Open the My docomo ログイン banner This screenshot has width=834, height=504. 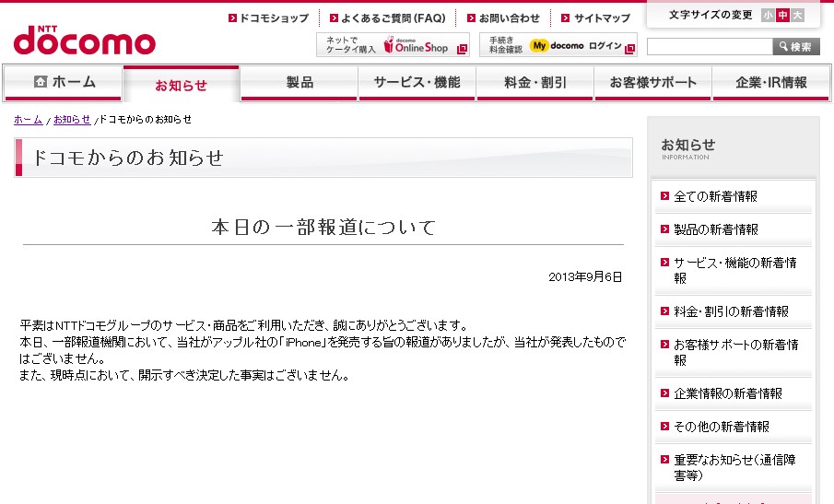click(558, 44)
